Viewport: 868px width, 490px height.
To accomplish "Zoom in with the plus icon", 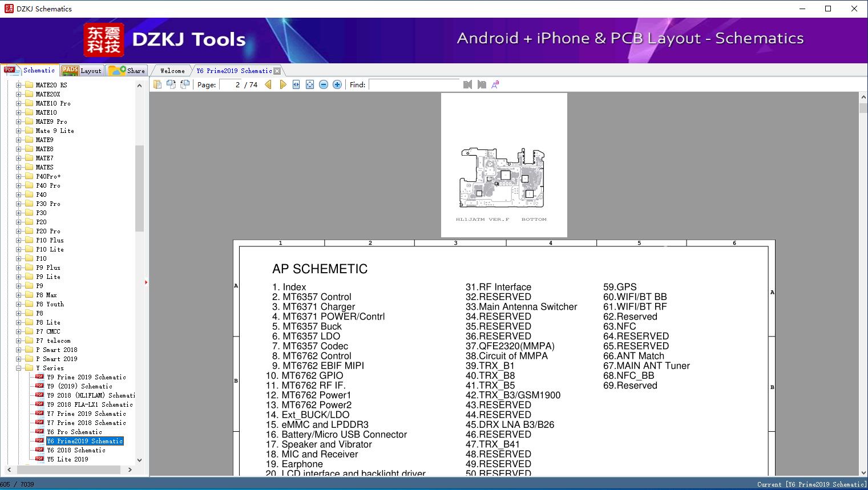I will 337,84.
